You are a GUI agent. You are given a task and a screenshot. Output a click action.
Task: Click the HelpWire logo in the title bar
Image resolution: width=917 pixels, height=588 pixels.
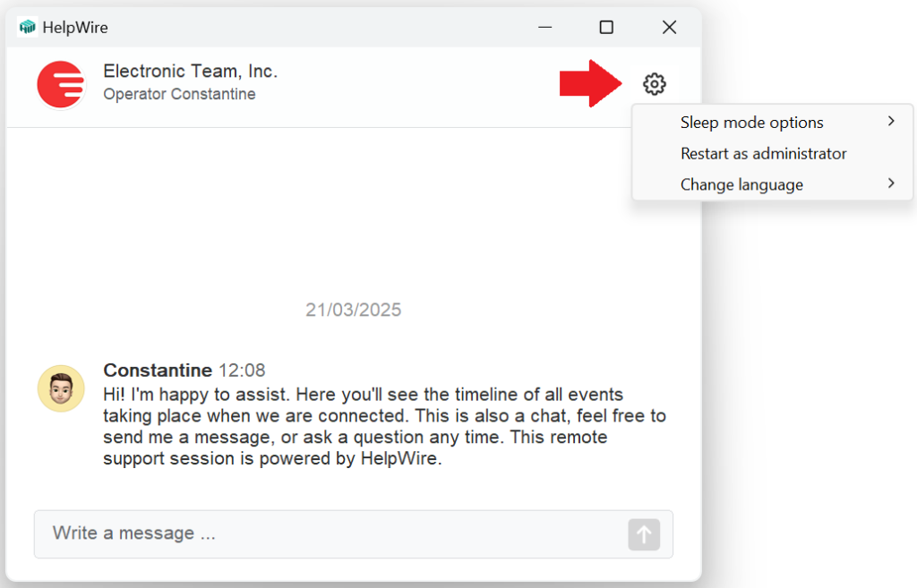pos(27,27)
